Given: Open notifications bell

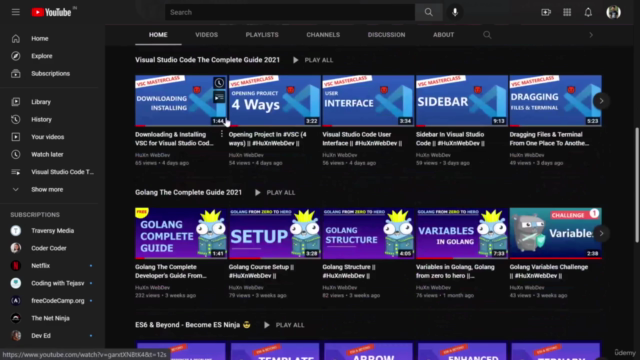Looking at the screenshot, I should [x=588, y=12].
